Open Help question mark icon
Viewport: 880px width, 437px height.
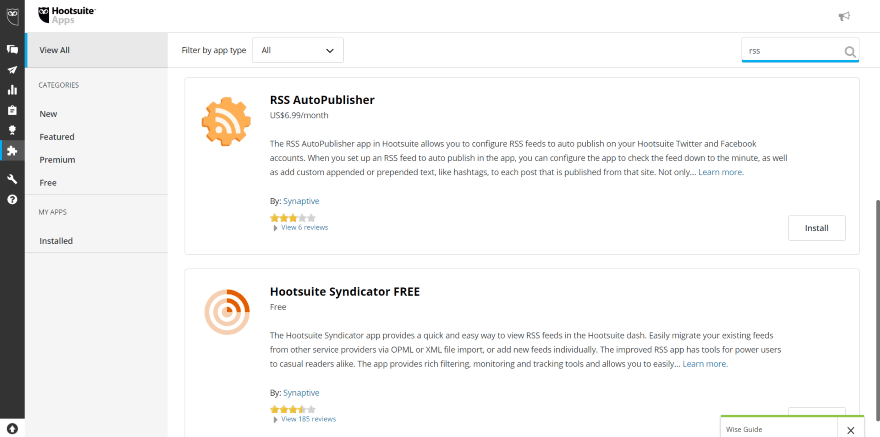coord(12,199)
